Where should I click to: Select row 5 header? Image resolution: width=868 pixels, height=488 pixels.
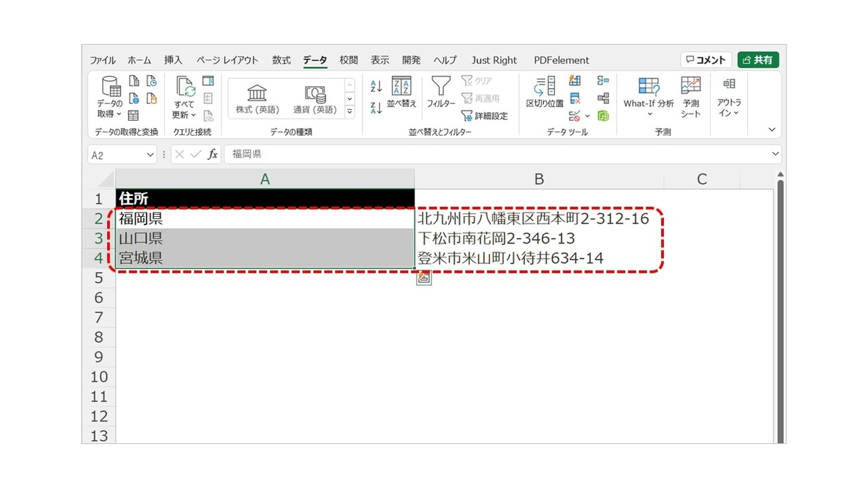tap(99, 278)
